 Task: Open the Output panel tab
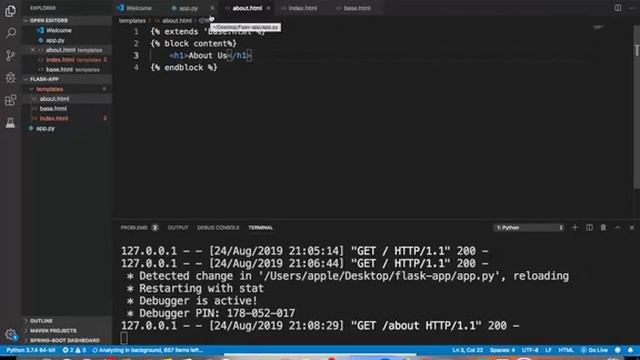click(x=178, y=228)
